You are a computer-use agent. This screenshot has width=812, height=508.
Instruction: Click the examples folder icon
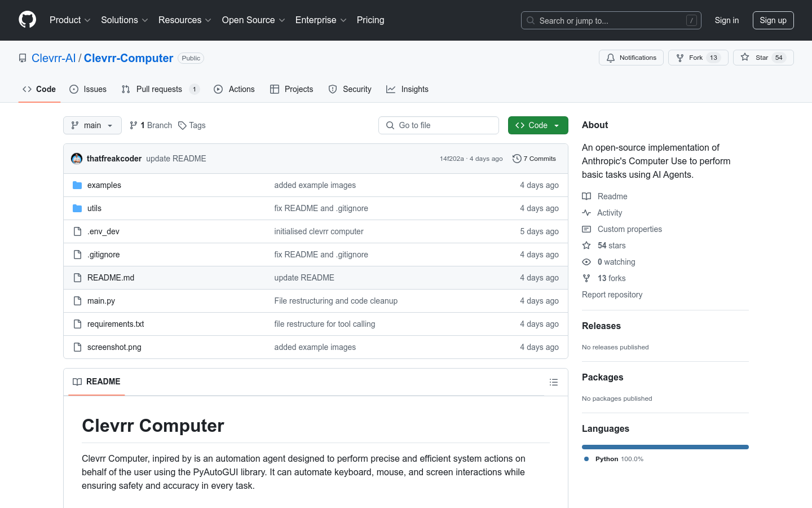click(77, 185)
